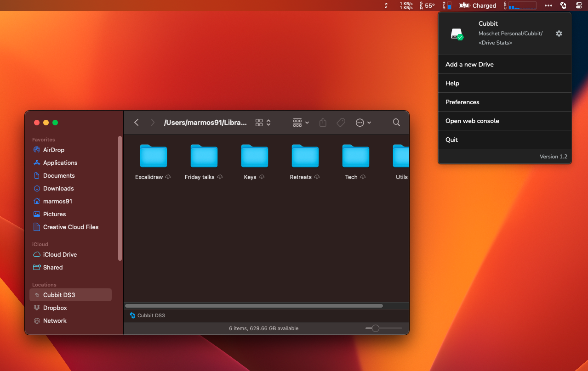Open the More actions ellipsis dropdown
This screenshot has height=371, width=588.
tap(363, 123)
